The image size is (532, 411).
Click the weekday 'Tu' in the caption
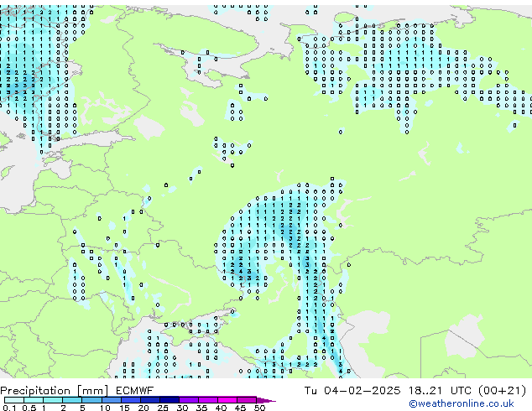tap(310, 391)
